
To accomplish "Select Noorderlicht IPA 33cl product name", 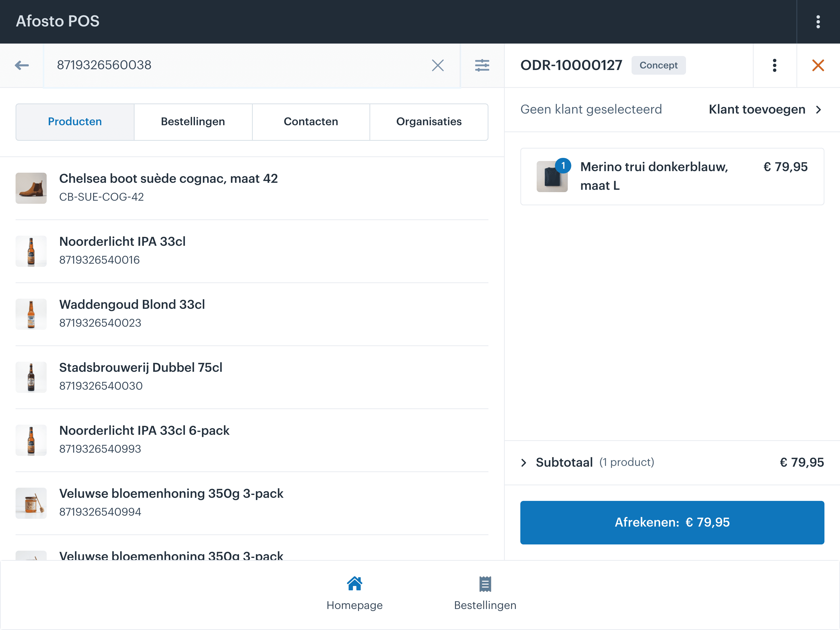I will click(122, 242).
